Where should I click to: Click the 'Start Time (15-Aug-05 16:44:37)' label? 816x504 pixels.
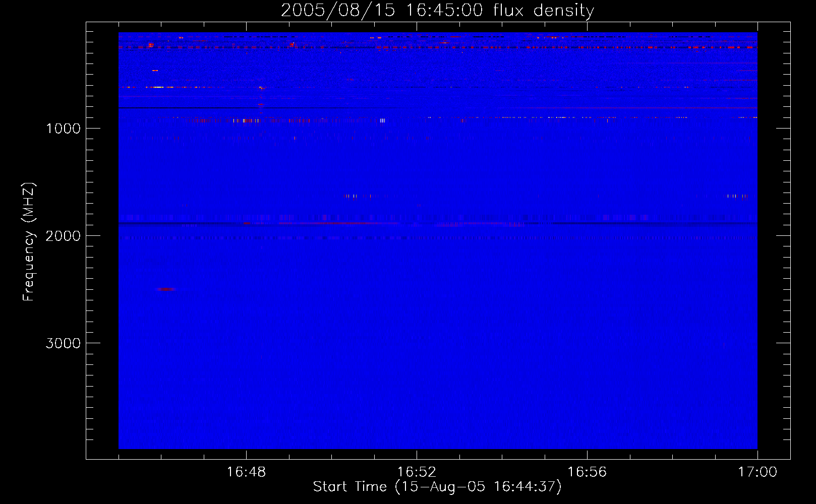coord(437,487)
